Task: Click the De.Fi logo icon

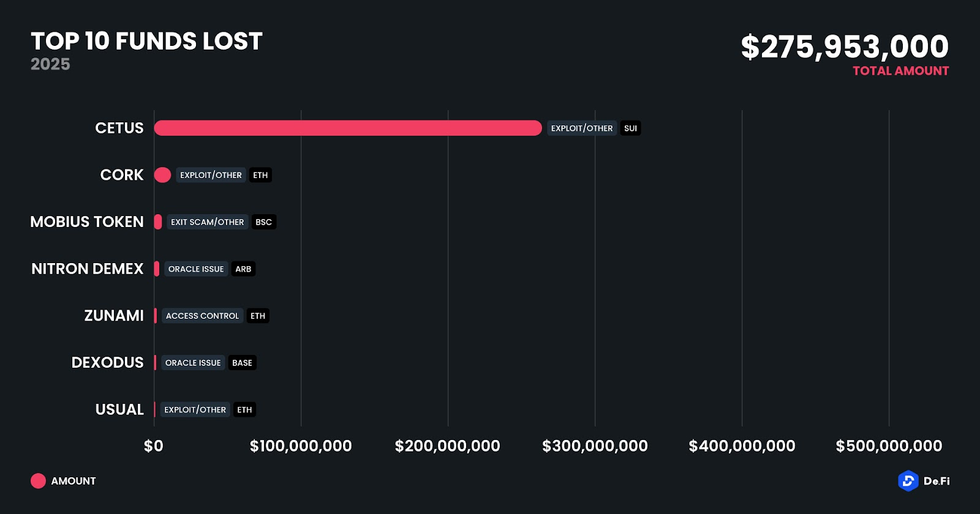Action: [x=908, y=481]
